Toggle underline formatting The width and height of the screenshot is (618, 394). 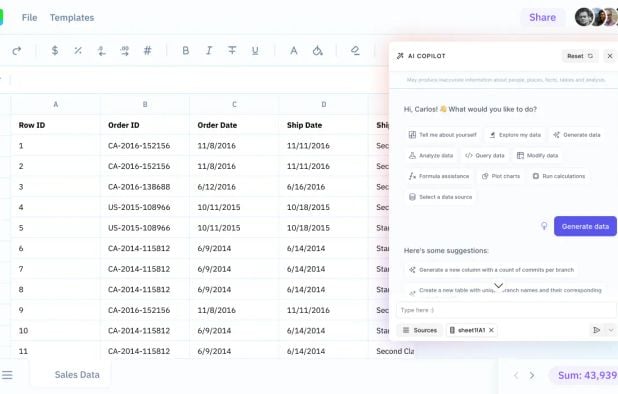click(255, 50)
